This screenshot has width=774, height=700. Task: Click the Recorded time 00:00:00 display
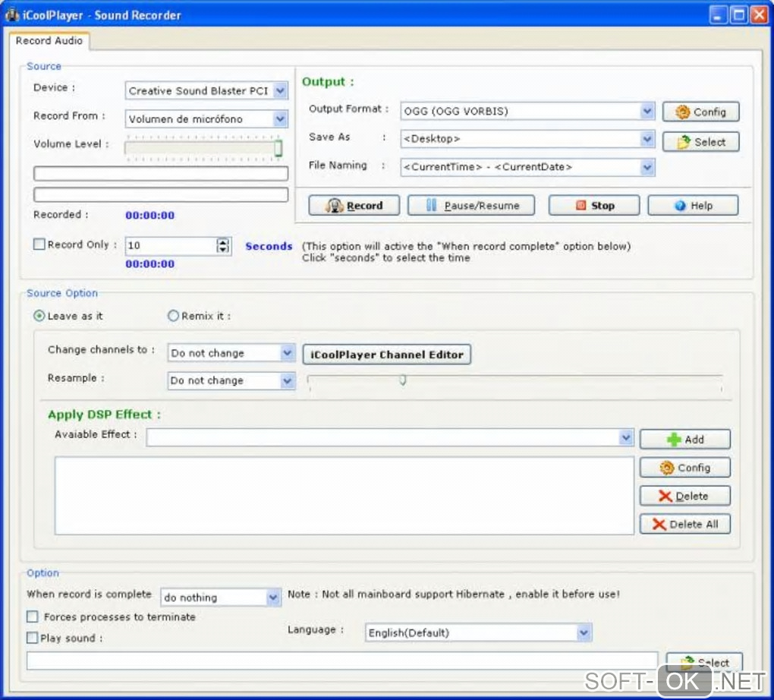[150, 216]
